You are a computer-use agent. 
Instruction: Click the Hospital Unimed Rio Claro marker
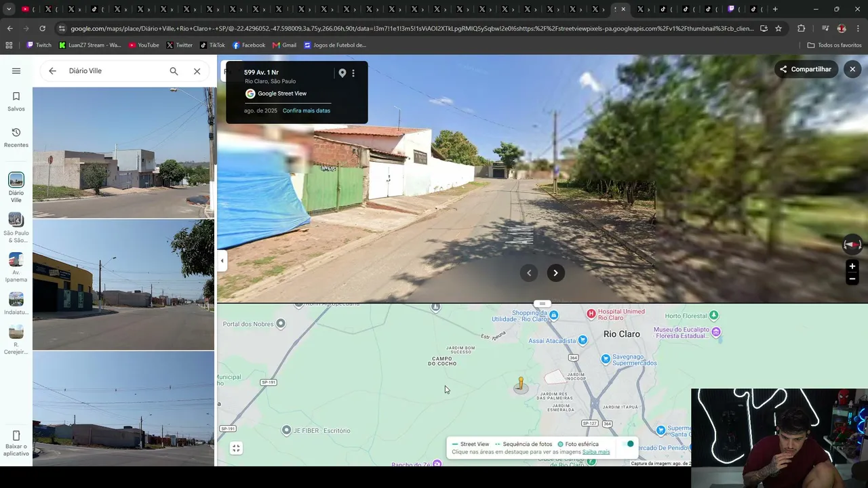(x=591, y=313)
